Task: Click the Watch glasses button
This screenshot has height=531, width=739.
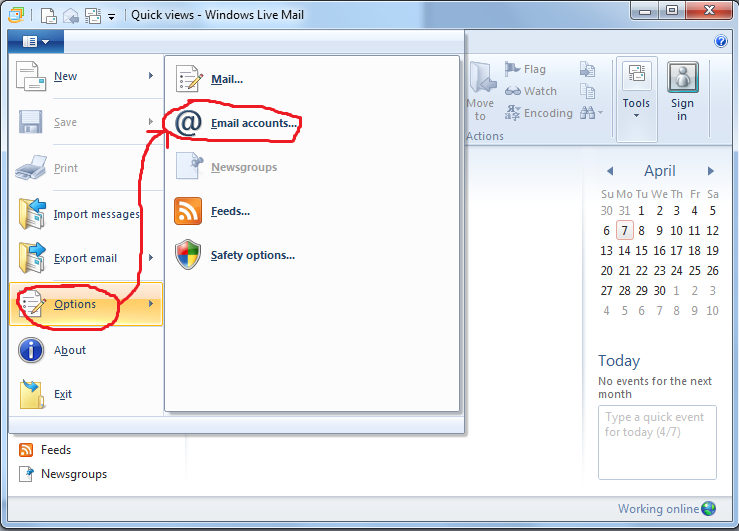Action: pos(531,91)
